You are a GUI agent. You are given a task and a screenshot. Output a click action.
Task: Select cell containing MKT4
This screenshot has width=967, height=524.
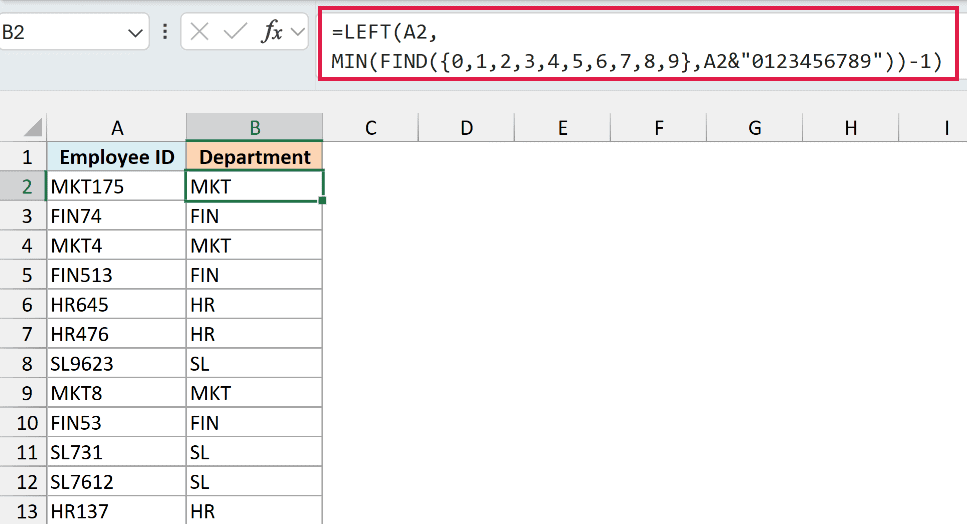[x=117, y=245]
